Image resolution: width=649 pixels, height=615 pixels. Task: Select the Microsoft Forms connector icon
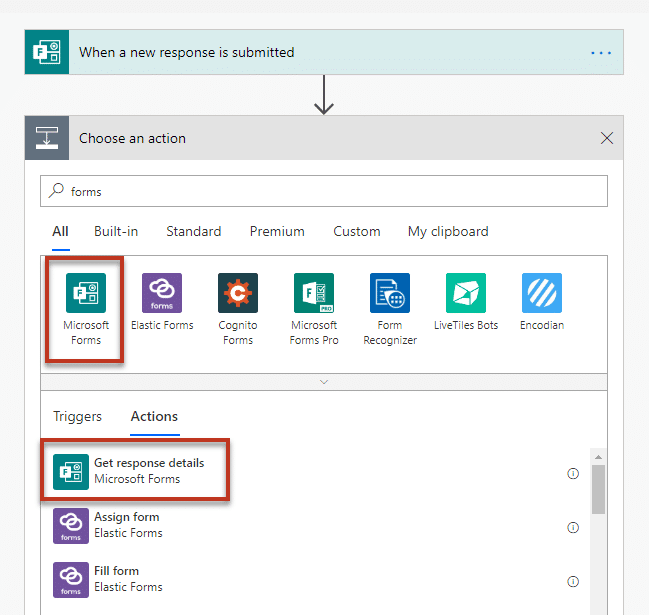pyautogui.click(x=86, y=294)
